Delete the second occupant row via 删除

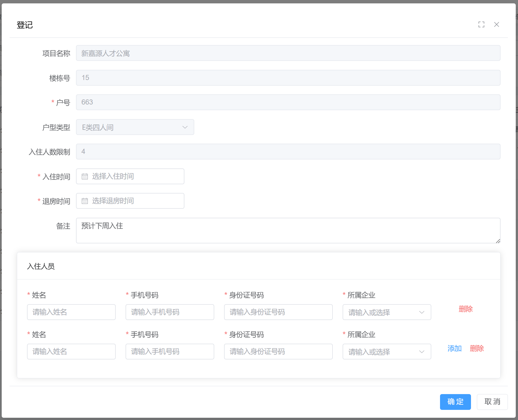coord(477,348)
